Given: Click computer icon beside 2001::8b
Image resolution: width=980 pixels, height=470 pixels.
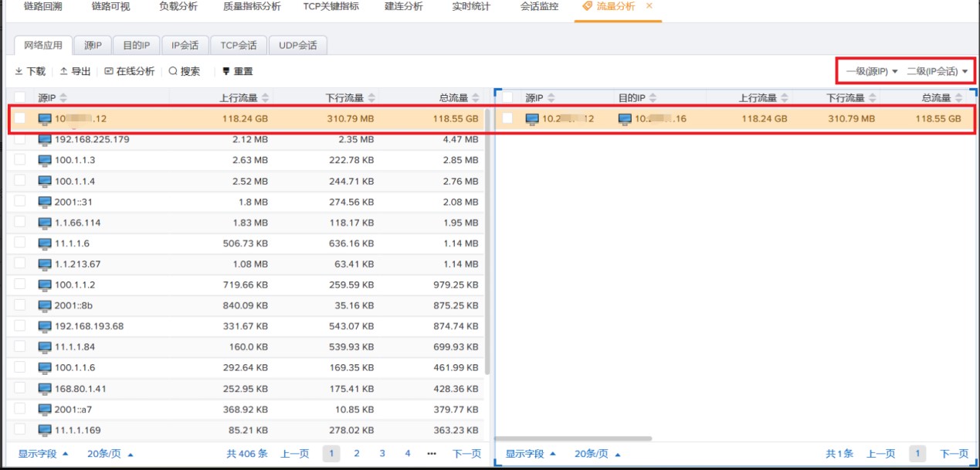Looking at the screenshot, I should pyautogui.click(x=45, y=305).
